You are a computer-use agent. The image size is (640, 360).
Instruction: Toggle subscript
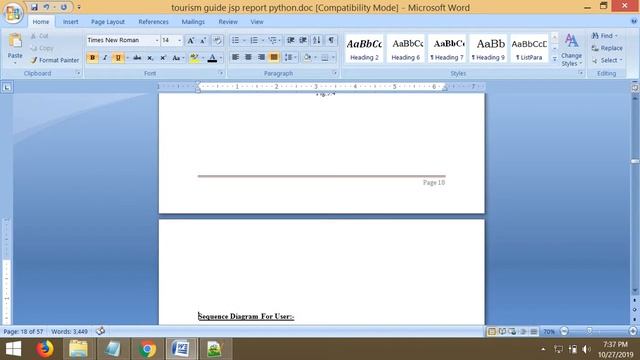pos(150,58)
